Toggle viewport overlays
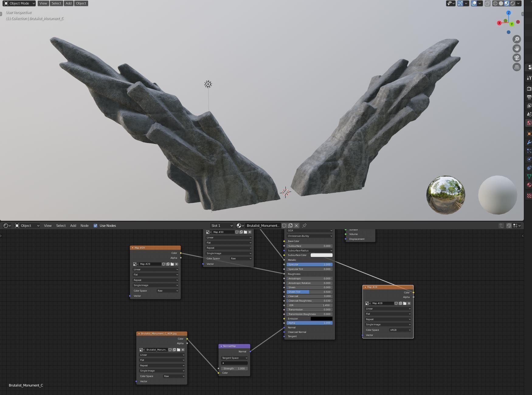This screenshot has height=395, width=532. click(x=474, y=3)
